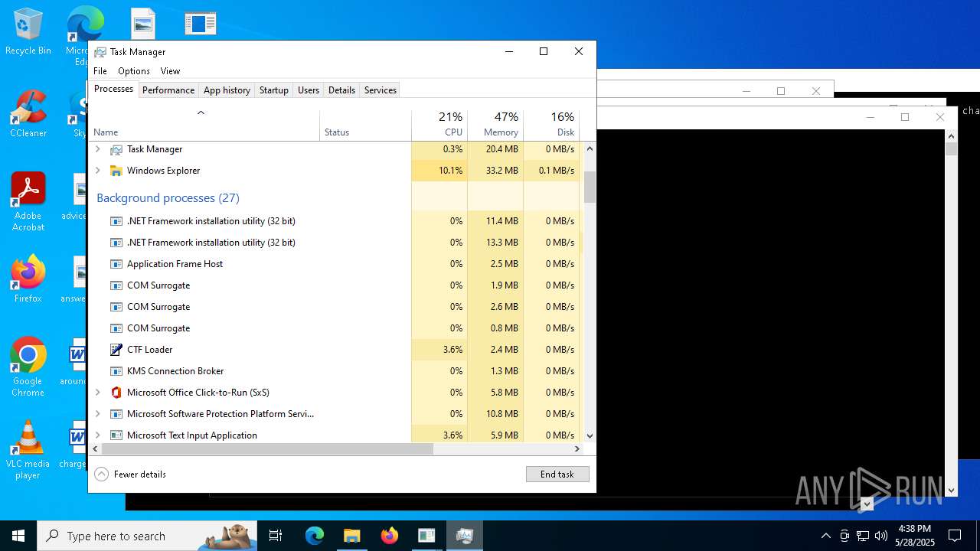Image resolution: width=980 pixels, height=551 pixels.
Task: Click the Microsoft Office Click-to-Run icon
Action: pyautogui.click(x=116, y=393)
